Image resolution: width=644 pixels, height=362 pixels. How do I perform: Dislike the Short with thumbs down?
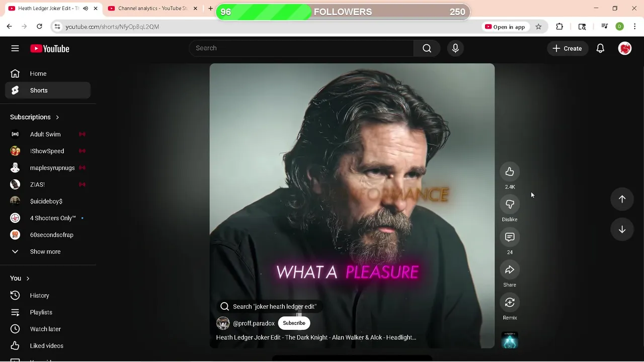[510, 205]
